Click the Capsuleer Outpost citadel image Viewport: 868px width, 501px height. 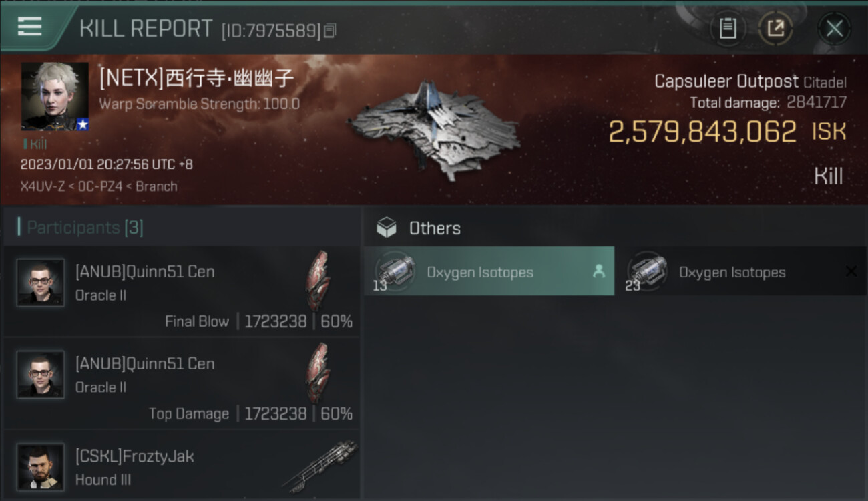(434, 130)
